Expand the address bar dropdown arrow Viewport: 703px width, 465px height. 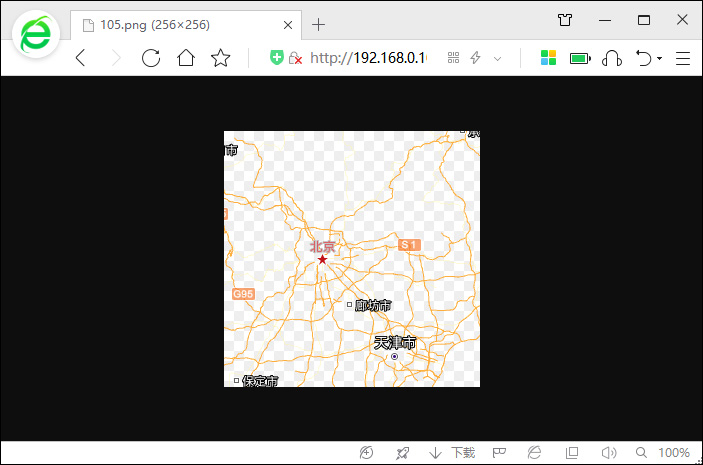tap(497, 58)
